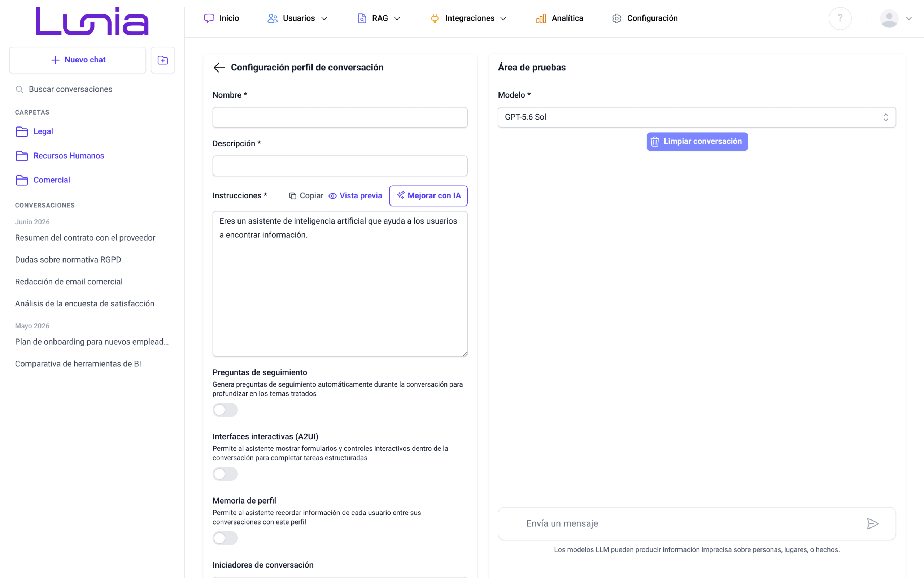
Task: Expand the chevron next to avatar
Action: (909, 18)
